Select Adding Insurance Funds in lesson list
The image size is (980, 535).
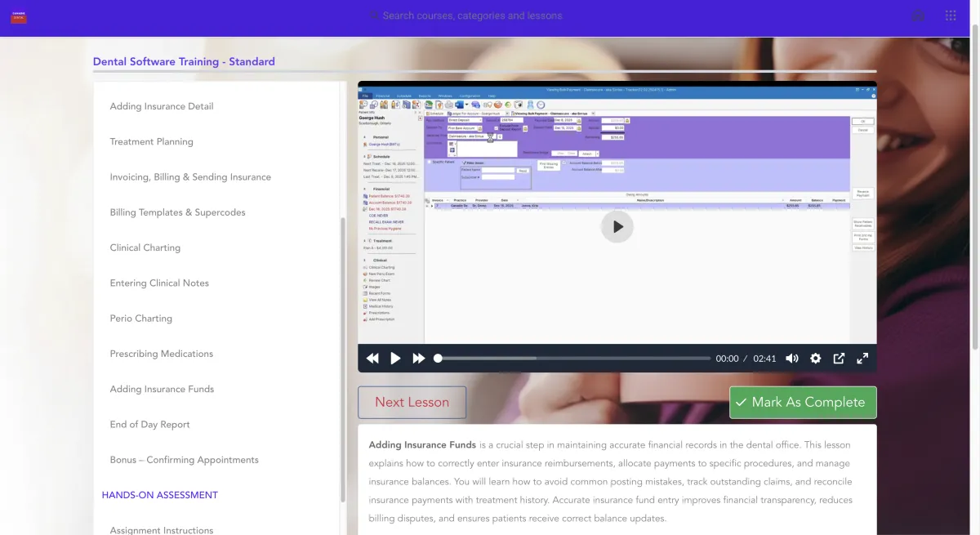pyautogui.click(x=162, y=389)
